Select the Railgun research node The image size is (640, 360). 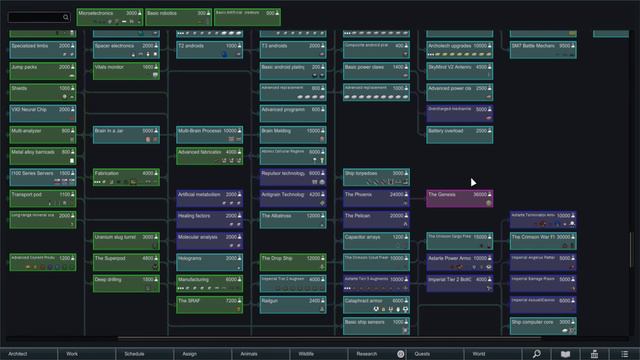[293, 305]
